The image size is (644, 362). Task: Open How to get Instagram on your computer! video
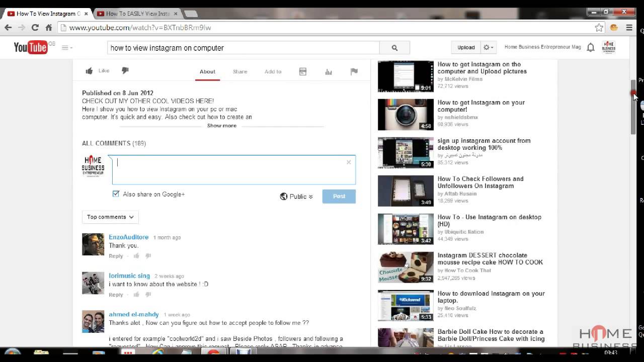481,106
